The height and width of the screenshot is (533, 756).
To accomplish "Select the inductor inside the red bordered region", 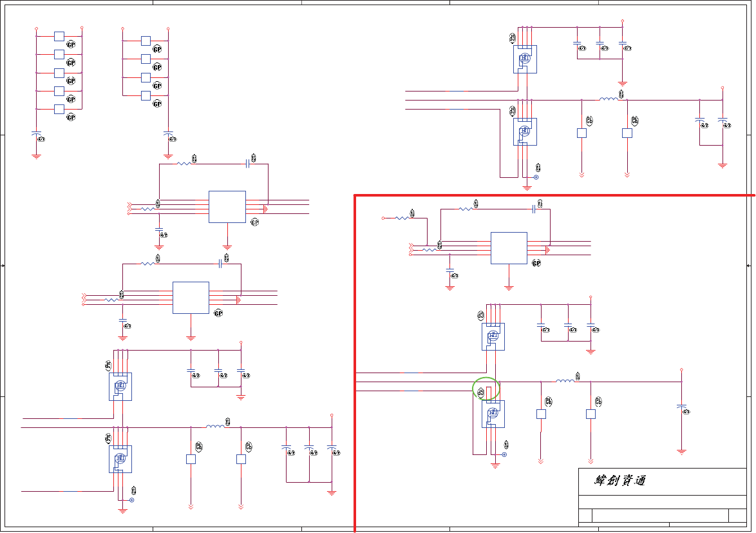I will [565, 381].
